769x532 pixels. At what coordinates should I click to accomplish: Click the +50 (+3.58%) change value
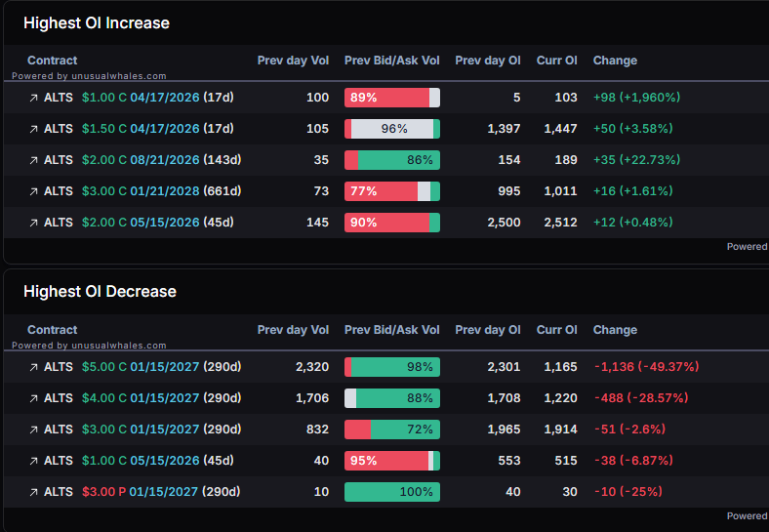point(632,129)
